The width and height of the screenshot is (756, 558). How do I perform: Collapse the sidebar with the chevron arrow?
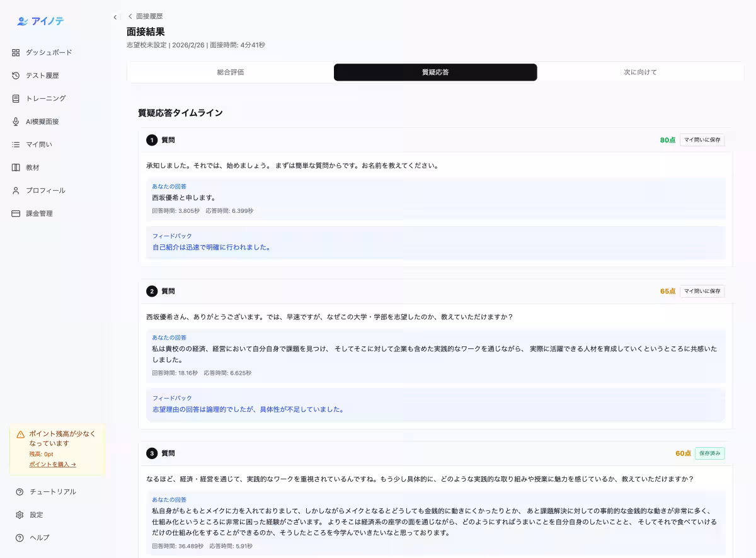point(115,18)
